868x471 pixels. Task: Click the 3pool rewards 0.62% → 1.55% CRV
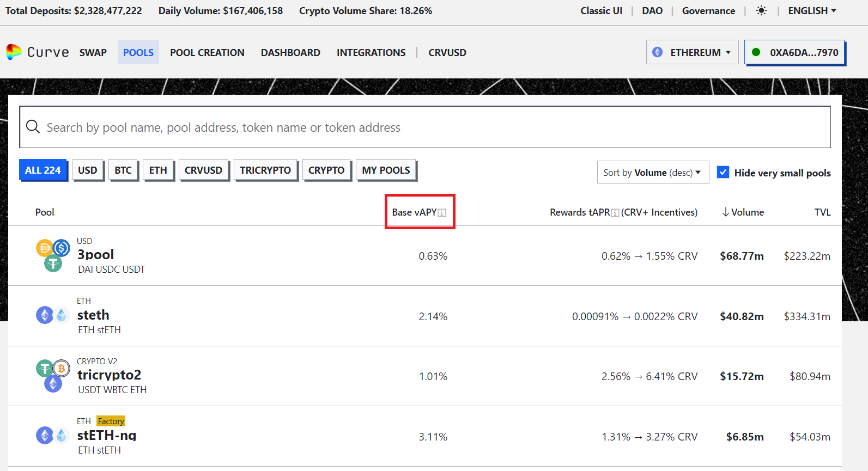tap(650, 256)
